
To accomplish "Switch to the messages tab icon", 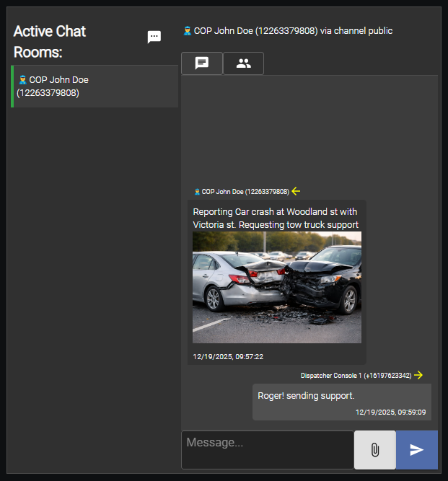I will 202,63.
